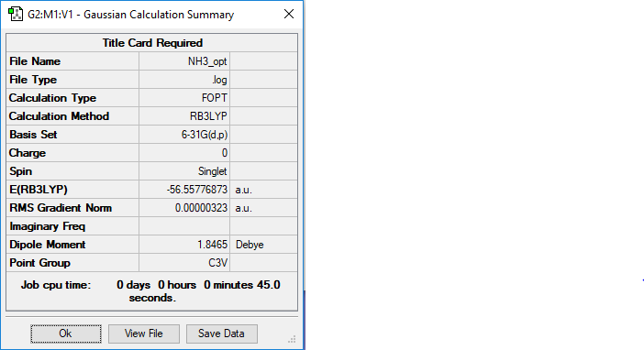Select the .log file type value

click(219, 80)
